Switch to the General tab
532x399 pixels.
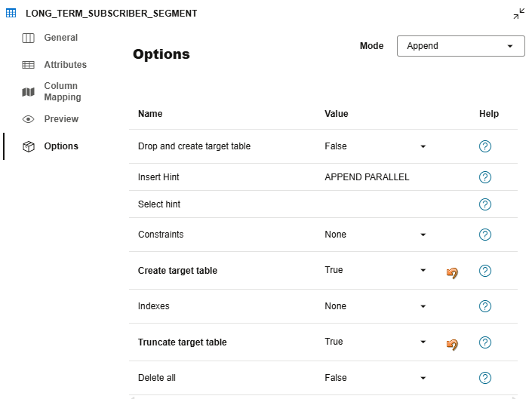tap(60, 38)
